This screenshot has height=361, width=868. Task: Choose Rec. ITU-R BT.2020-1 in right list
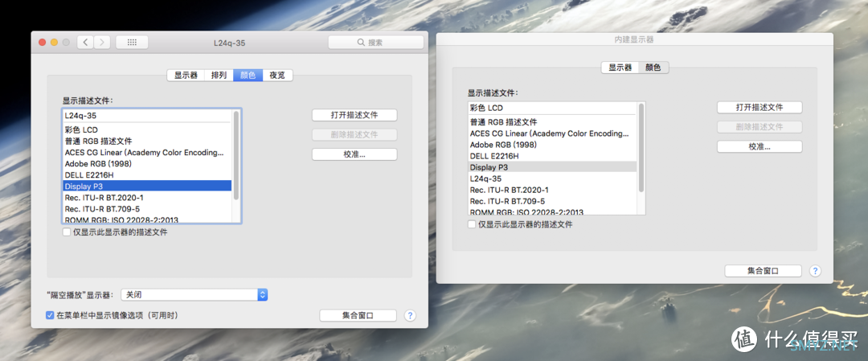pos(509,190)
